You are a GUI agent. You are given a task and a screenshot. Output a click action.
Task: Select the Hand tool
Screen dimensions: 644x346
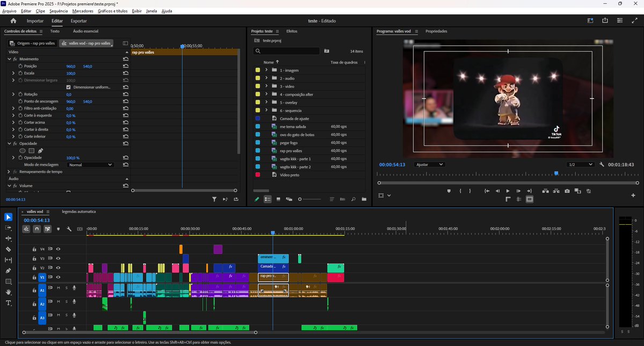[9, 292]
